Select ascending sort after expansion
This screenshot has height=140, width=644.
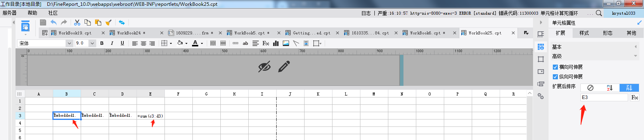pos(610,88)
